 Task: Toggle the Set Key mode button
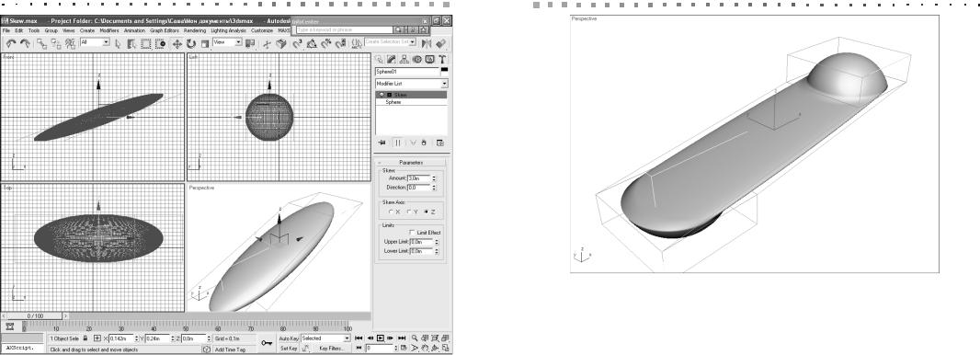pyautogui.click(x=289, y=349)
